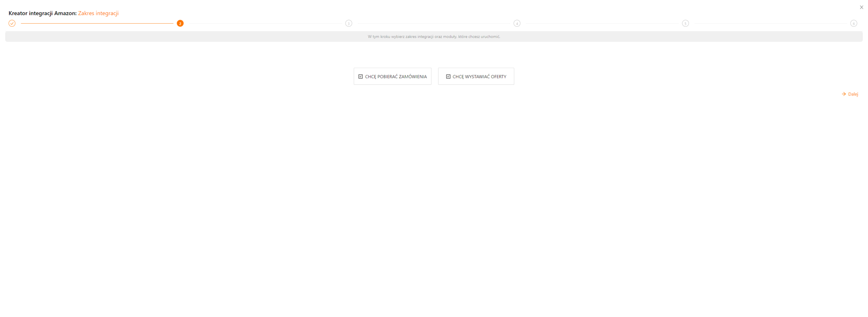Jump to step 3 circle in wizard
This screenshot has height=317, width=868.
point(349,23)
